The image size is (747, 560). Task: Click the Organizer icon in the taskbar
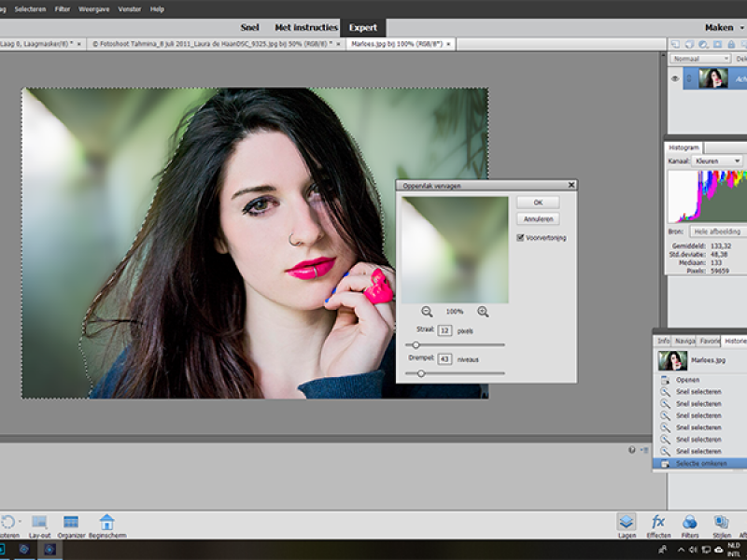(71, 523)
